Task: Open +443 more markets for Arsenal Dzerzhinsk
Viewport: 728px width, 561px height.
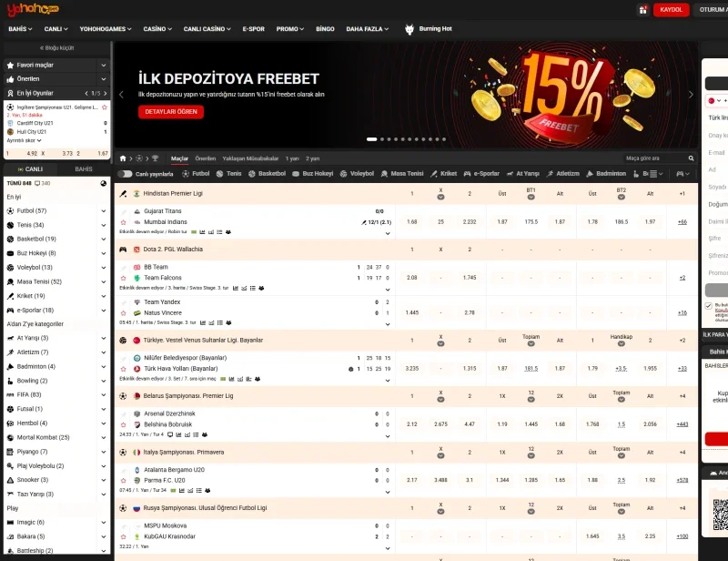Action: tap(682, 424)
